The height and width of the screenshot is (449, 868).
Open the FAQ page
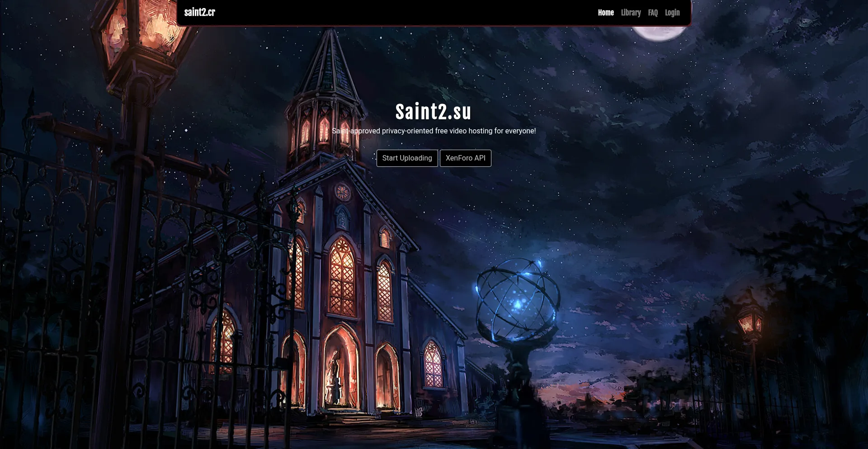point(652,13)
